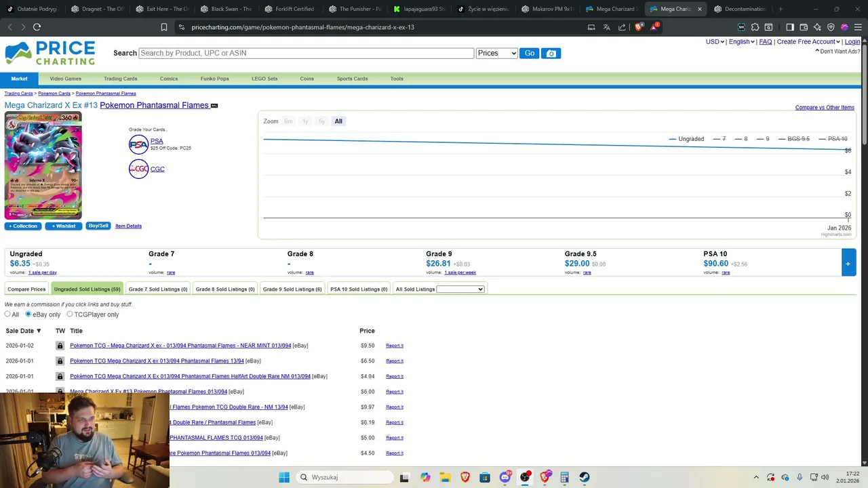Screen dimensions: 868x488
Task: Reload the page with the refresh icon
Action: coord(37,27)
